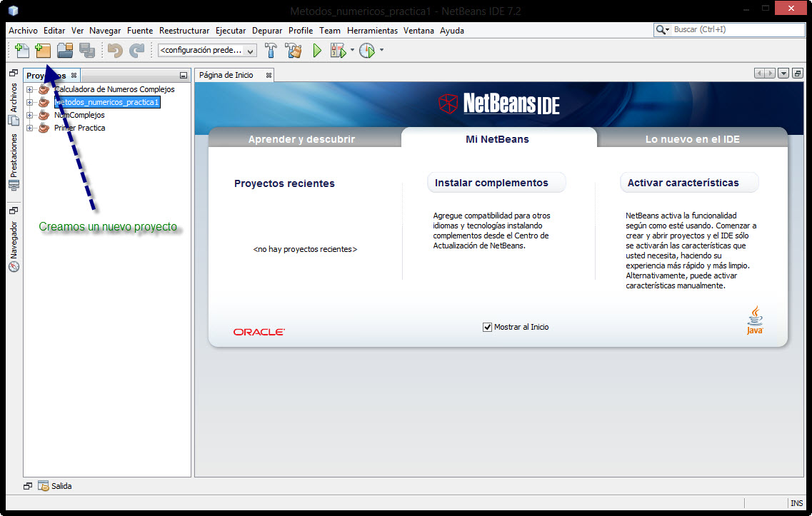Click the New File toolbar icon
812x516 pixels.
21,50
